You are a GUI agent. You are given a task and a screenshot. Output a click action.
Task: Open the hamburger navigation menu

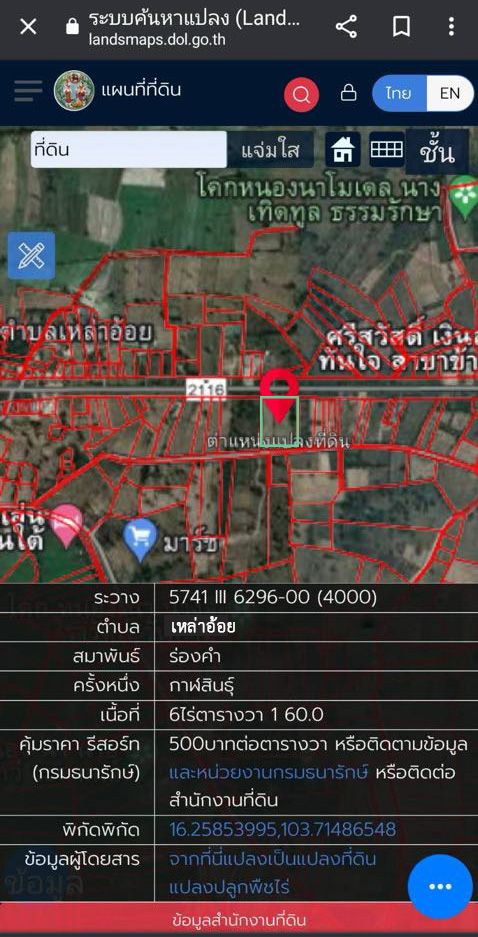pyautogui.click(x=28, y=91)
